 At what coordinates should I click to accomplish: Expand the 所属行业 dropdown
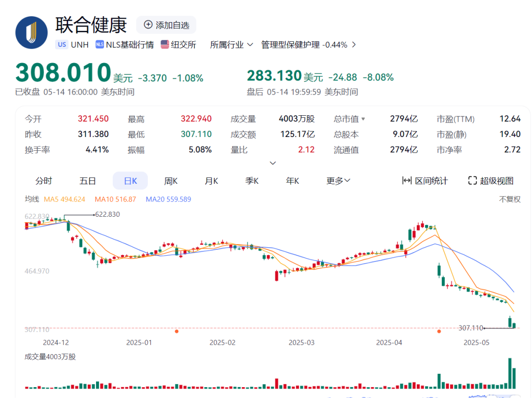point(232,45)
